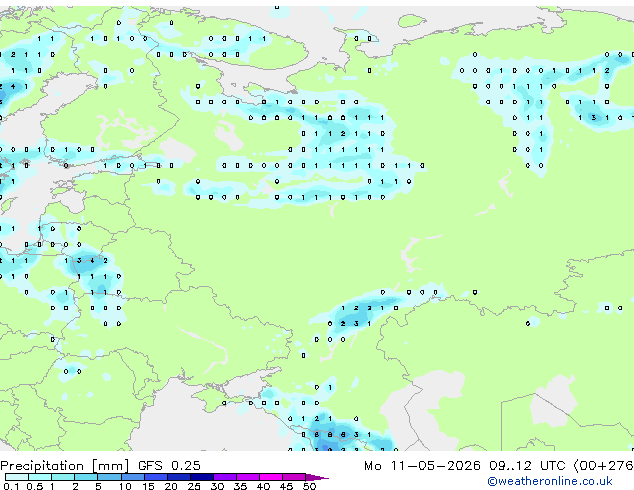Click the 'Precipitation [mm]' map title
Image resolution: width=634 pixels, height=490 pixels.
tap(65, 466)
